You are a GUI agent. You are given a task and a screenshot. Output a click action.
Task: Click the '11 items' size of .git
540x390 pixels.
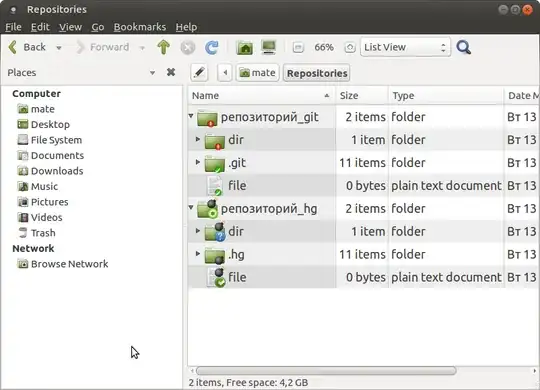click(362, 163)
